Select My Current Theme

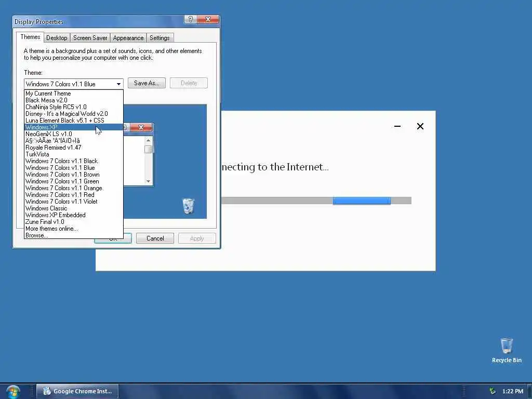click(74, 94)
